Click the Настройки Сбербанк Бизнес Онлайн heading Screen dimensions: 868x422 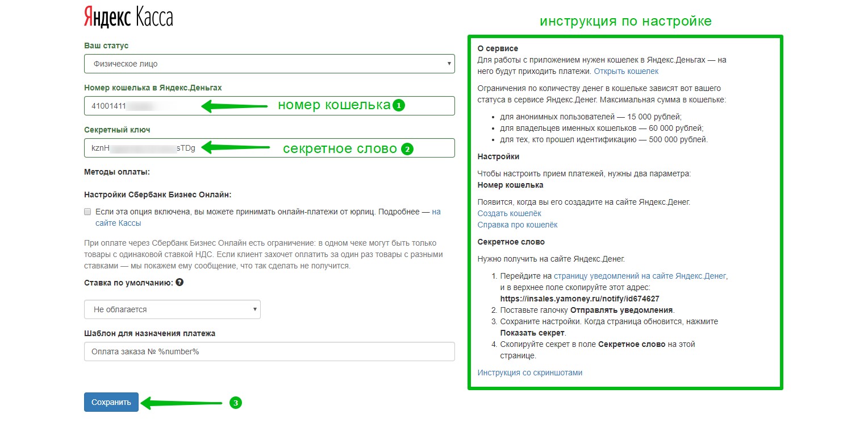tap(158, 195)
